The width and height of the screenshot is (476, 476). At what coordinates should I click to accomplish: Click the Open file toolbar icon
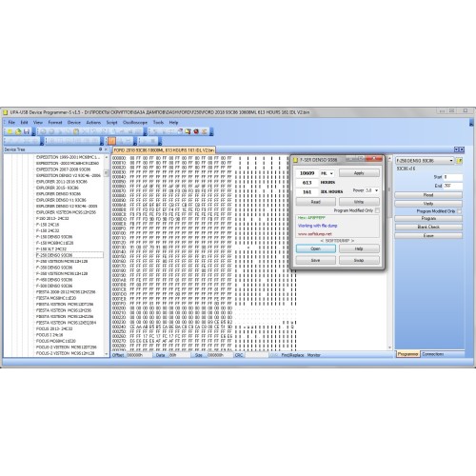[18, 131]
